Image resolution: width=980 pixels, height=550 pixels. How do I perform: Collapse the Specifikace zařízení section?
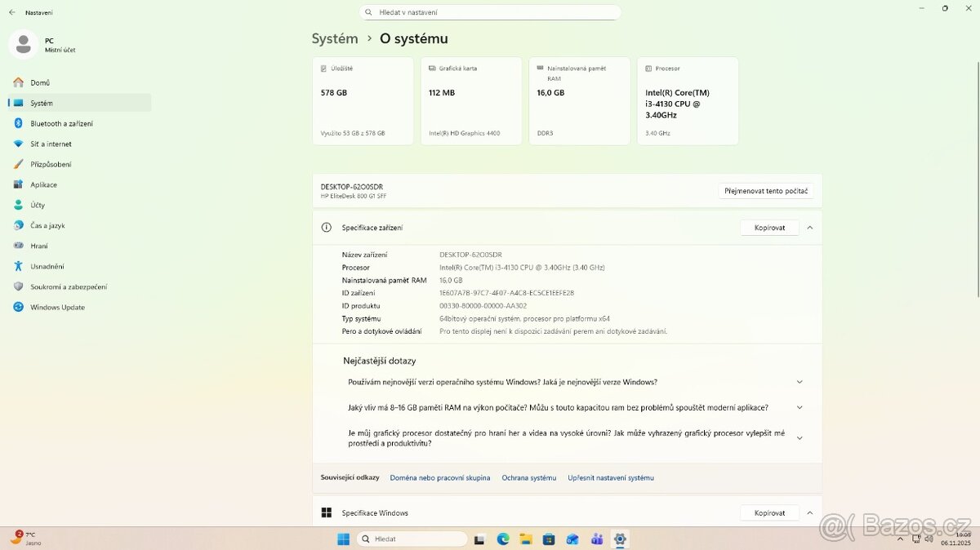(x=809, y=228)
